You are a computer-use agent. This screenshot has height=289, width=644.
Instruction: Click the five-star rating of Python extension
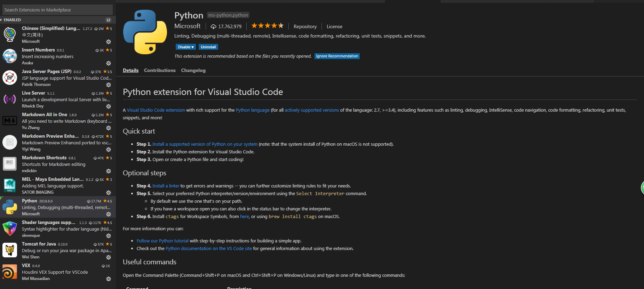coord(267,26)
